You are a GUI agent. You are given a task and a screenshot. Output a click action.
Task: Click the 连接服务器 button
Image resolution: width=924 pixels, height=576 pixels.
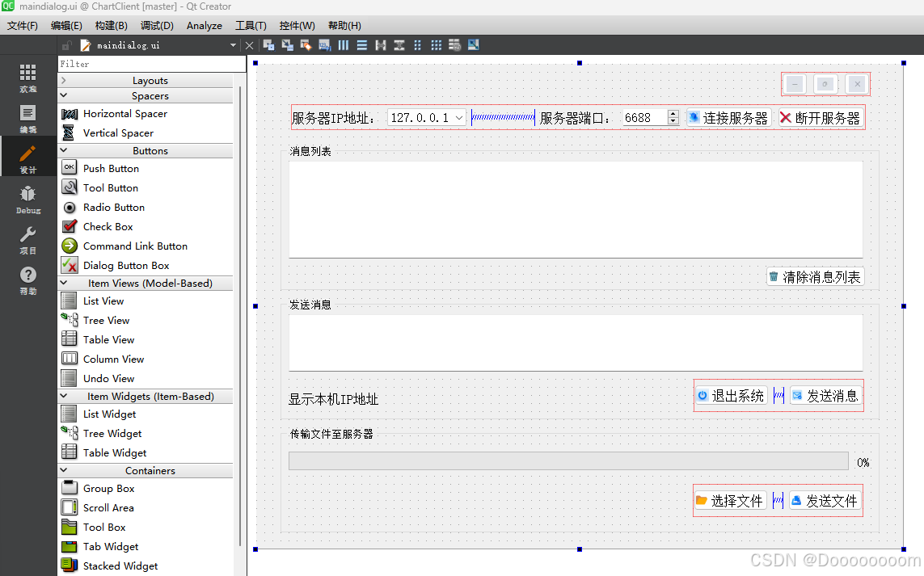[x=728, y=117]
